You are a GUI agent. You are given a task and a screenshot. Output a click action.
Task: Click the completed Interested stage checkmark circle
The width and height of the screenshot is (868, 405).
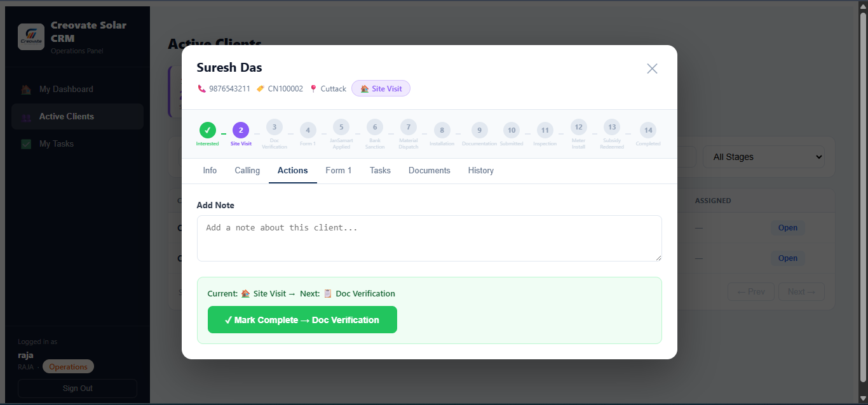coord(207,130)
